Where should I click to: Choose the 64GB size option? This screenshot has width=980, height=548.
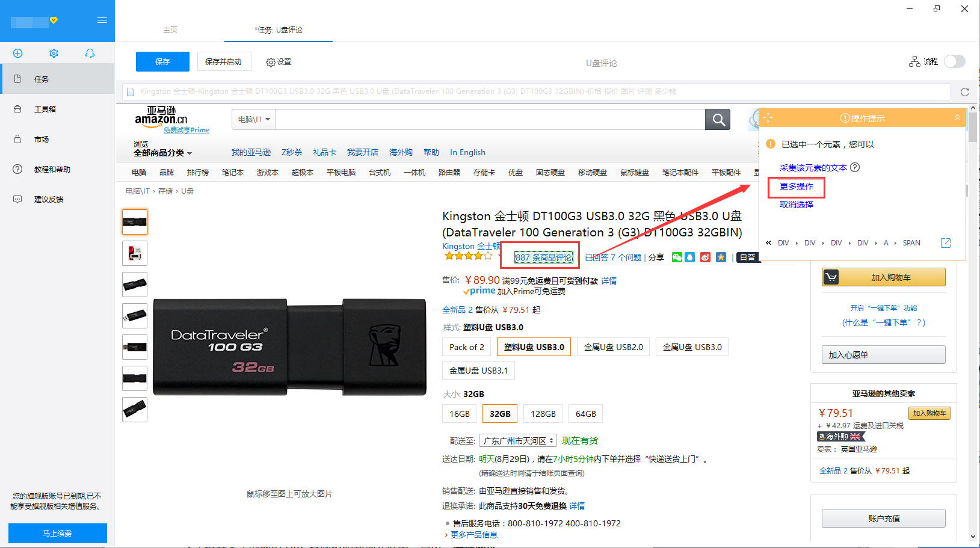tap(586, 414)
